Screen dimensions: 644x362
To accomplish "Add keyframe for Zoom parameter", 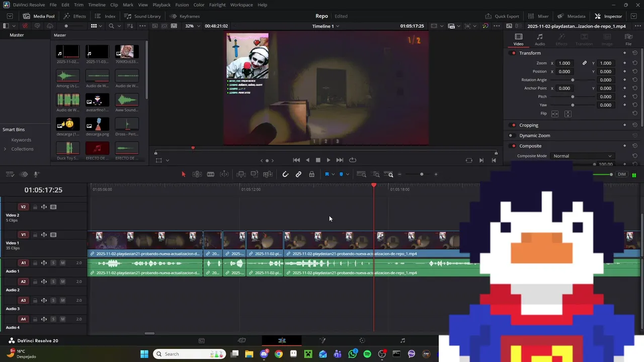I will click(624, 63).
